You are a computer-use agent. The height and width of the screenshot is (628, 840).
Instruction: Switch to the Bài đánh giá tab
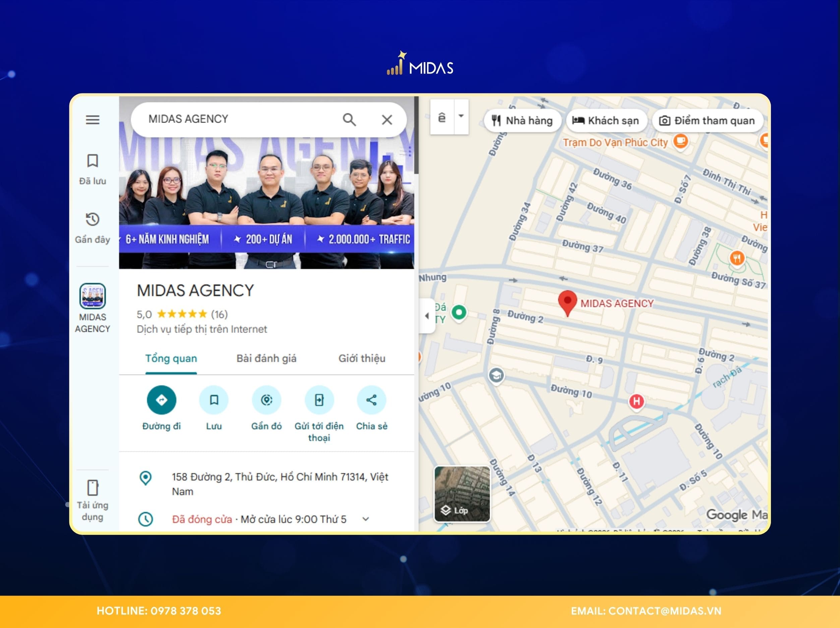point(266,358)
